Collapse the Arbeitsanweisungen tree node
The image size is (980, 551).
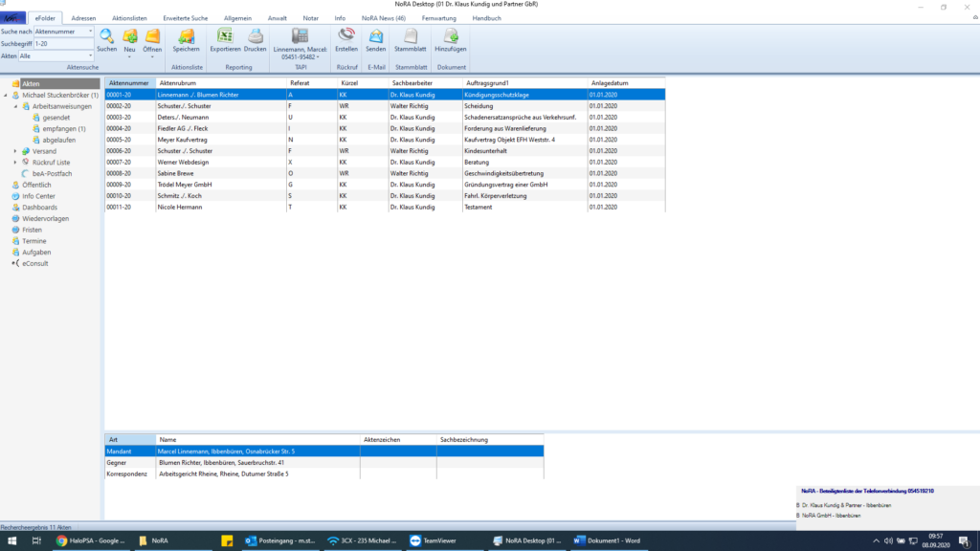(15, 106)
